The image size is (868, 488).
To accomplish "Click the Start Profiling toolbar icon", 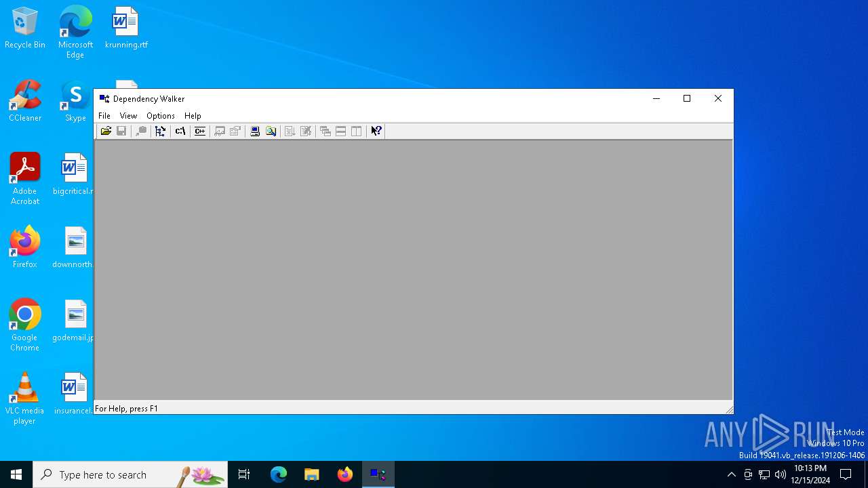I will pyautogui.click(x=290, y=131).
